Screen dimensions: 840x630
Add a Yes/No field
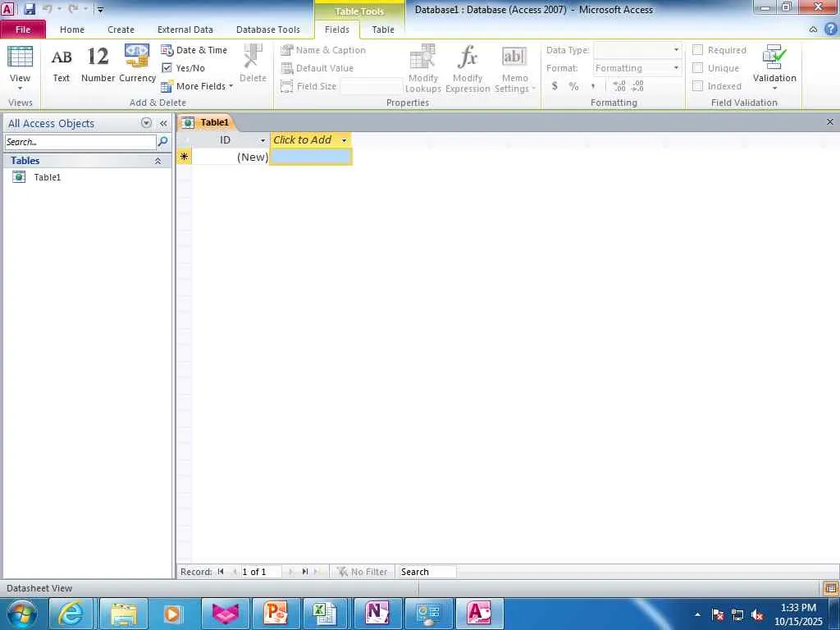[183, 68]
